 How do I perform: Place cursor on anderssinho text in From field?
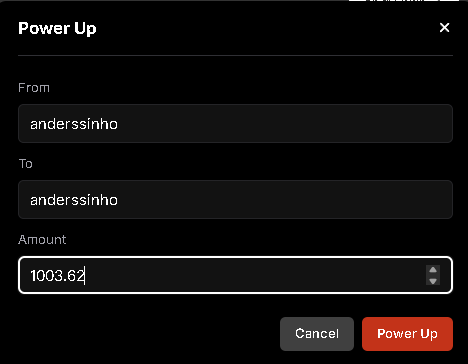74,124
